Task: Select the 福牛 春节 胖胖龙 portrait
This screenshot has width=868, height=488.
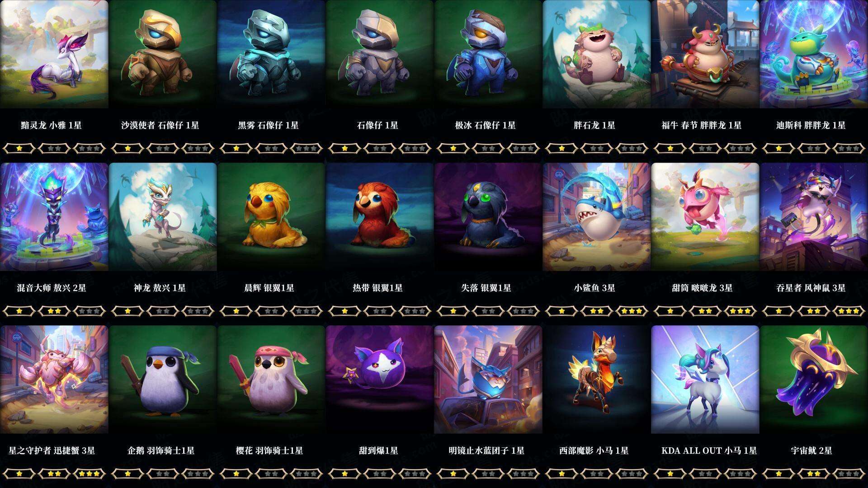Action: 705,54
